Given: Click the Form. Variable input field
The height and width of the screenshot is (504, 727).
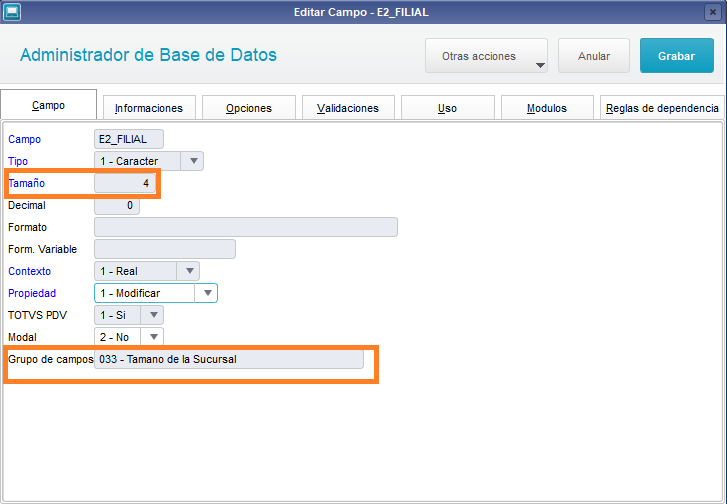Looking at the screenshot, I should pos(165,249).
